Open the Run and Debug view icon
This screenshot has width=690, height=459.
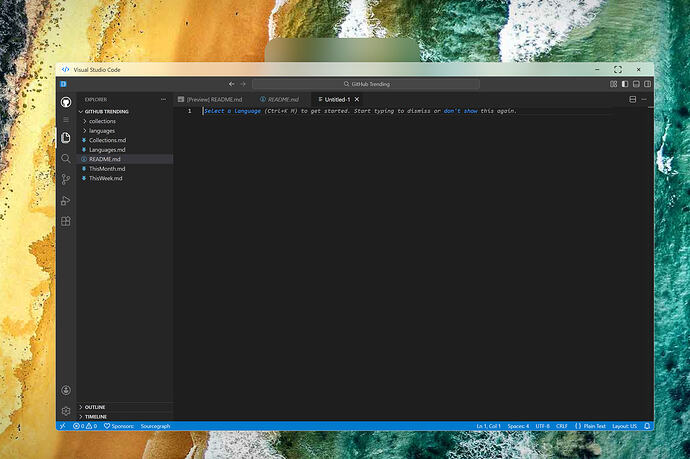tap(66, 201)
